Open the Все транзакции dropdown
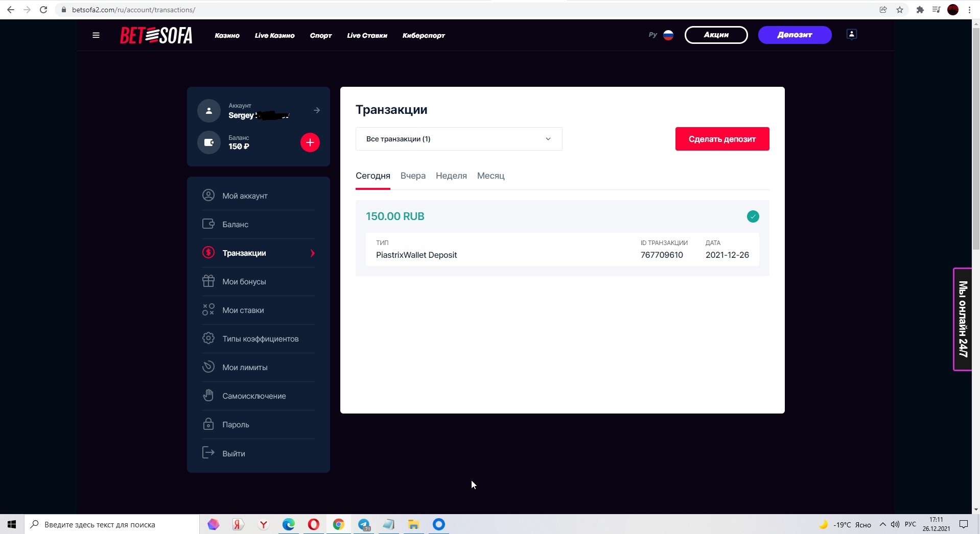 (458, 139)
